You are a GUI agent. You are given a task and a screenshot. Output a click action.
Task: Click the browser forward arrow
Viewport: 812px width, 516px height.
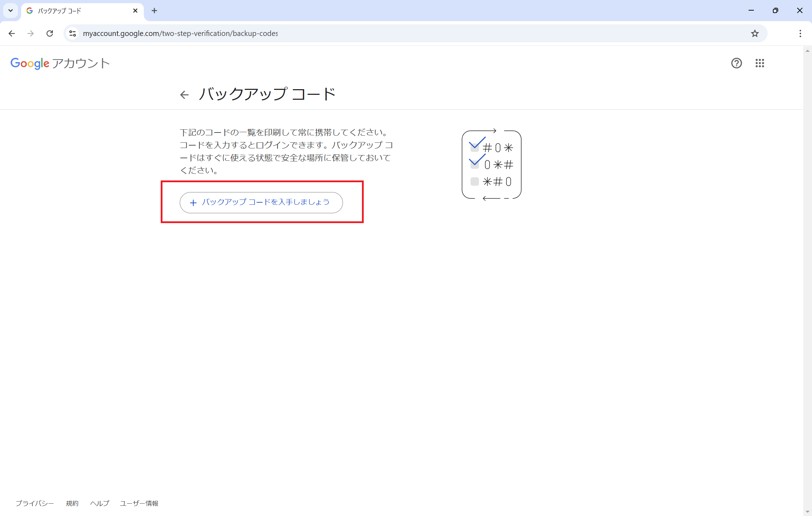(31, 33)
